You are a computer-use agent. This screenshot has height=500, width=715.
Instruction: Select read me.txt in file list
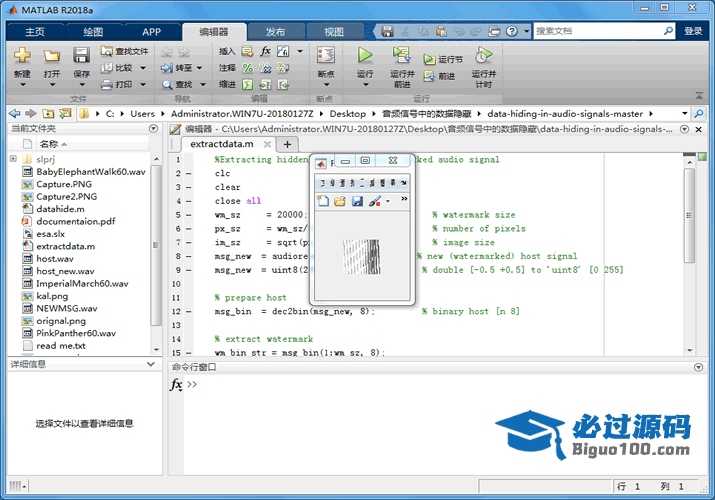tap(61, 345)
